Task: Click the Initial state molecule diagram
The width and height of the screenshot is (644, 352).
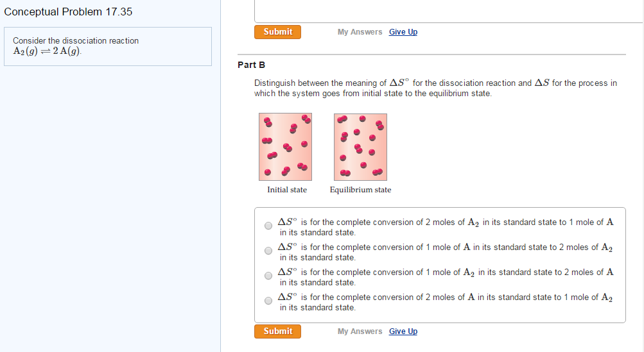Action: (286, 147)
